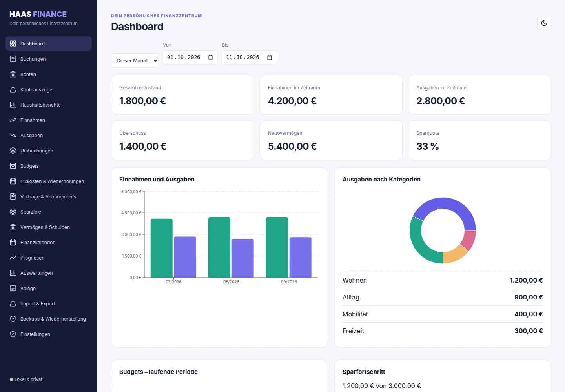
Task: Click the Einnahmen trending-up icon
Action: pos(13,120)
